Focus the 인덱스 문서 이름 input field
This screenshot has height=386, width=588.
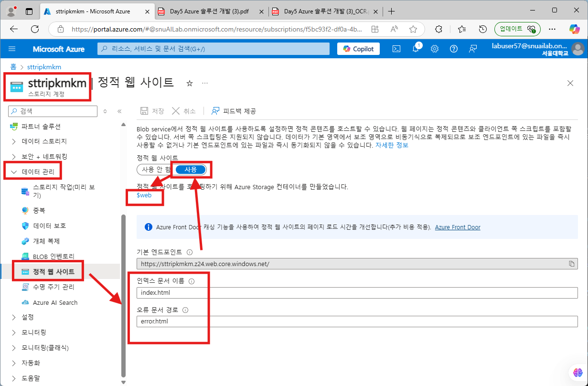(357, 292)
